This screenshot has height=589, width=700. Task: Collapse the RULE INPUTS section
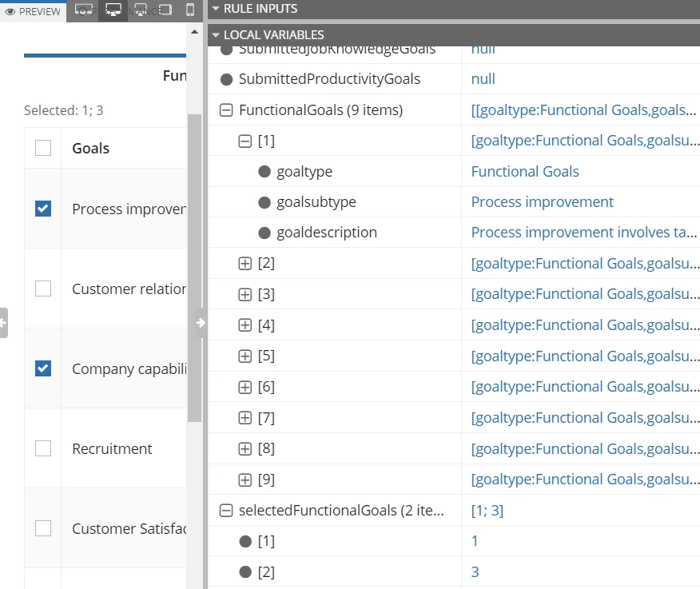[216, 9]
